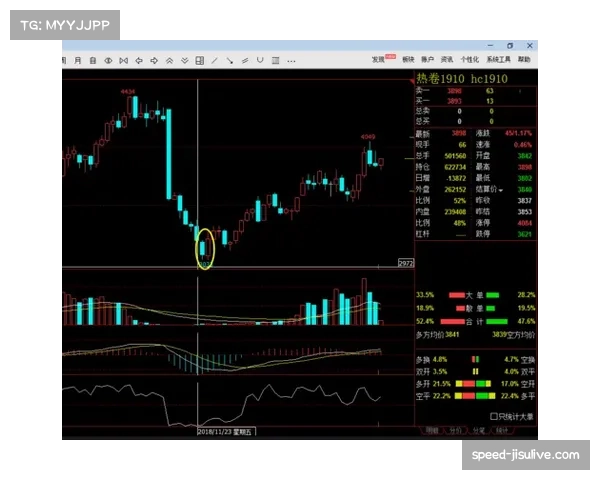This screenshot has height=480, width=600.
Task: Select the parallel lines drawing tool
Action: (x=245, y=61)
